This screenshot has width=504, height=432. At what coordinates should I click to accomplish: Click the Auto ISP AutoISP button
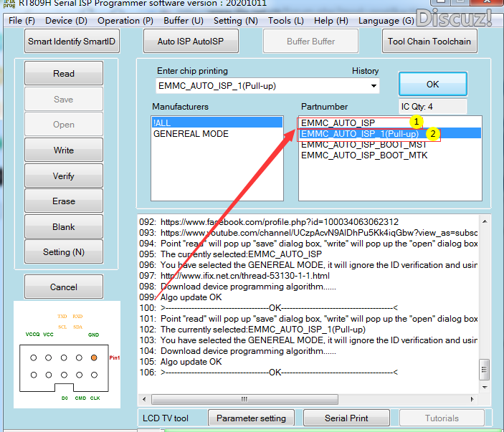click(x=191, y=42)
